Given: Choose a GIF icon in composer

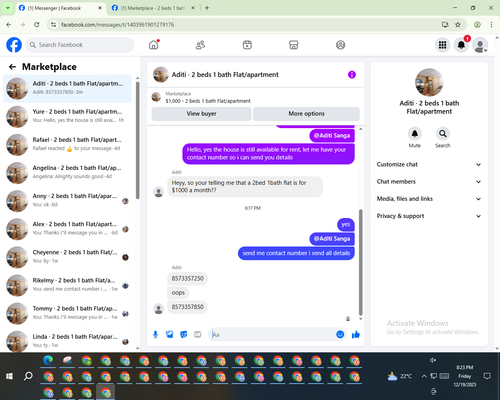Looking at the screenshot, I should click(x=198, y=334).
